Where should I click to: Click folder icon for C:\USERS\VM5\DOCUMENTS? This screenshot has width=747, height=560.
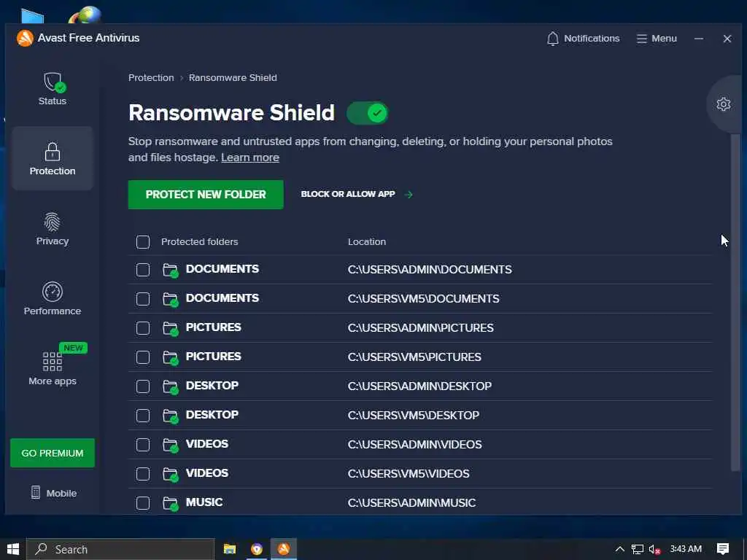tap(170, 299)
